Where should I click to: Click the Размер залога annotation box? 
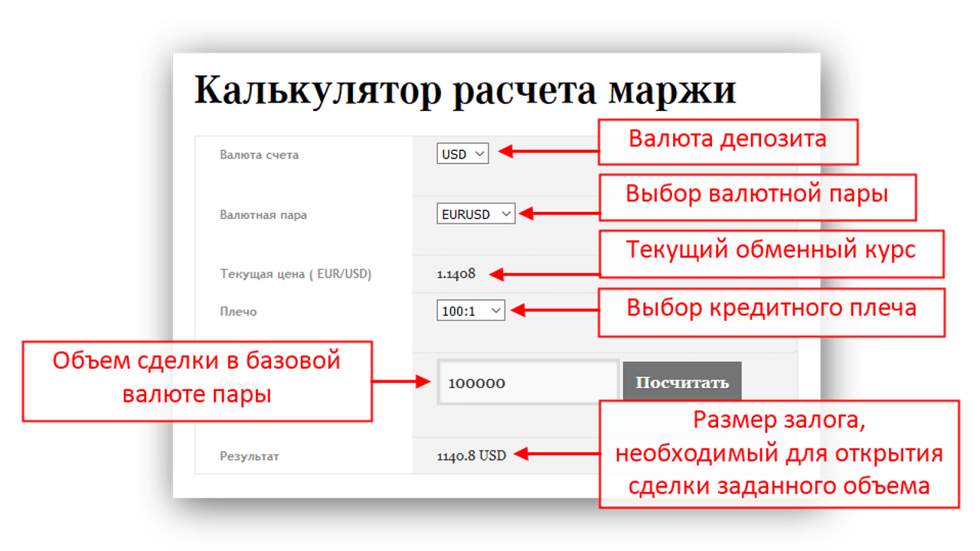pyautogui.click(x=779, y=453)
